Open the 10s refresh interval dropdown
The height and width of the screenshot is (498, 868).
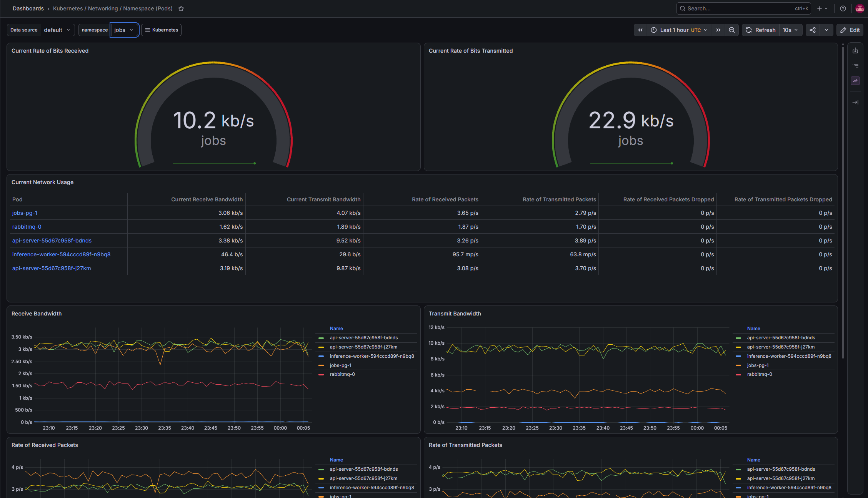pyautogui.click(x=790, y=30)
